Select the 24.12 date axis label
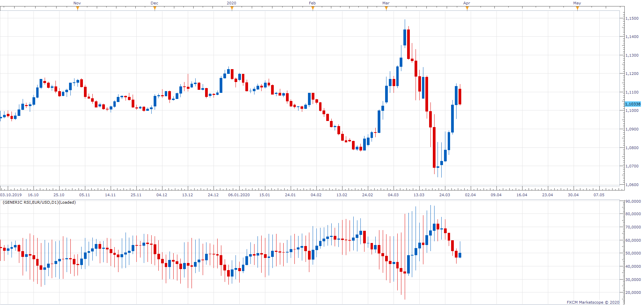The width and height of the screenshot is (644, 305). pos(213,195)
